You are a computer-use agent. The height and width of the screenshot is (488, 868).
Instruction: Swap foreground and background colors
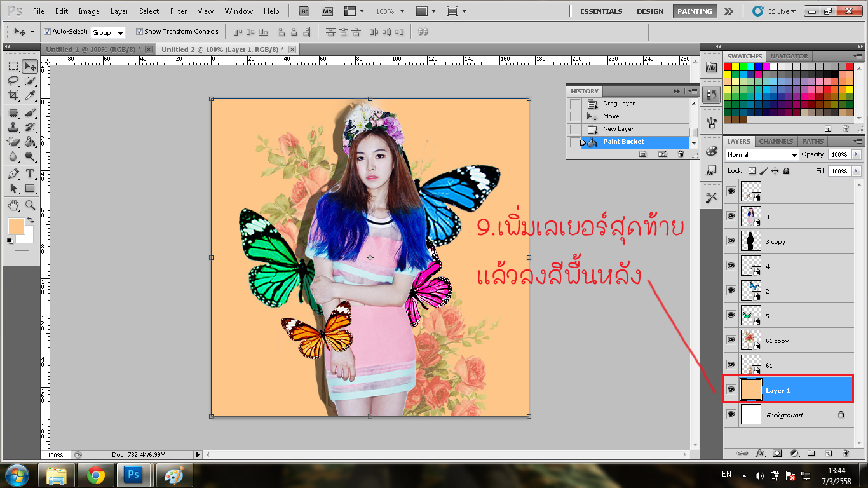tap(30, 220)
